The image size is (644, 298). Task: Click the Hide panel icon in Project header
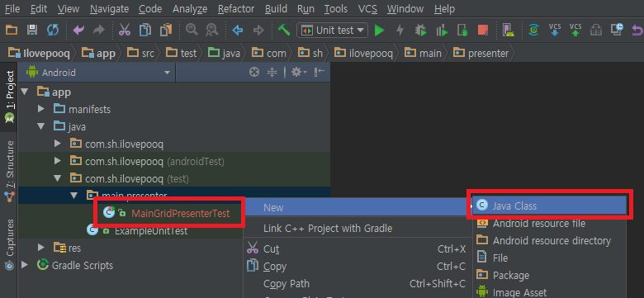pos(320,73)
